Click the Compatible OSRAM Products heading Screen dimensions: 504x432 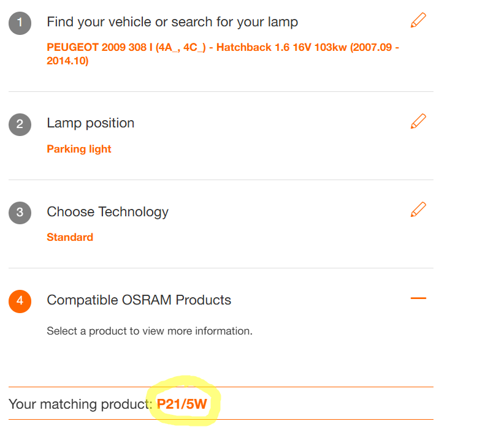click(x=139, y=300)
